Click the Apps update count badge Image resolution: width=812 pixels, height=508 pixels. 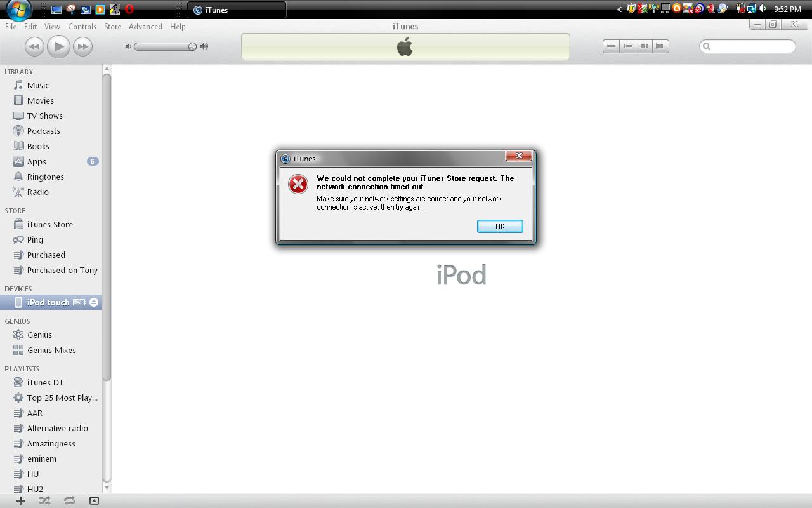93,161
